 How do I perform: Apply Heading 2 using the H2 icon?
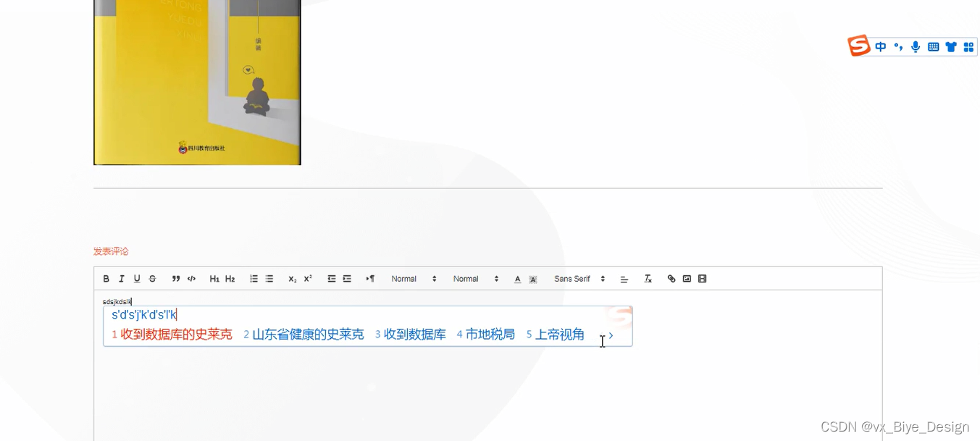coord(230,279)
